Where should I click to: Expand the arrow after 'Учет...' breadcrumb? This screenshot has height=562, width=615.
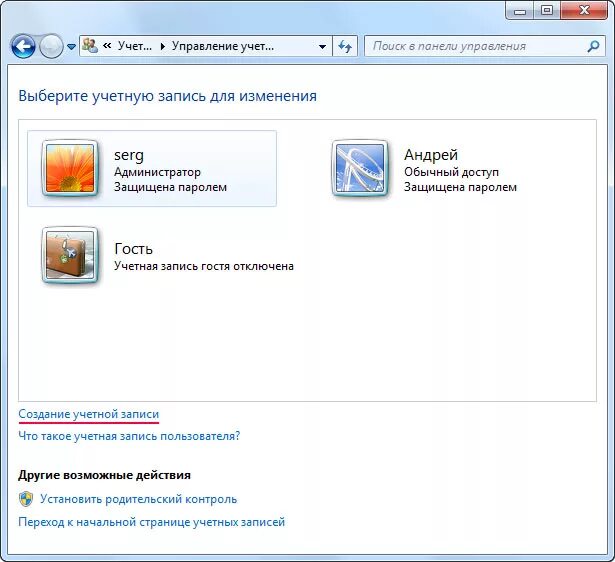162,46
